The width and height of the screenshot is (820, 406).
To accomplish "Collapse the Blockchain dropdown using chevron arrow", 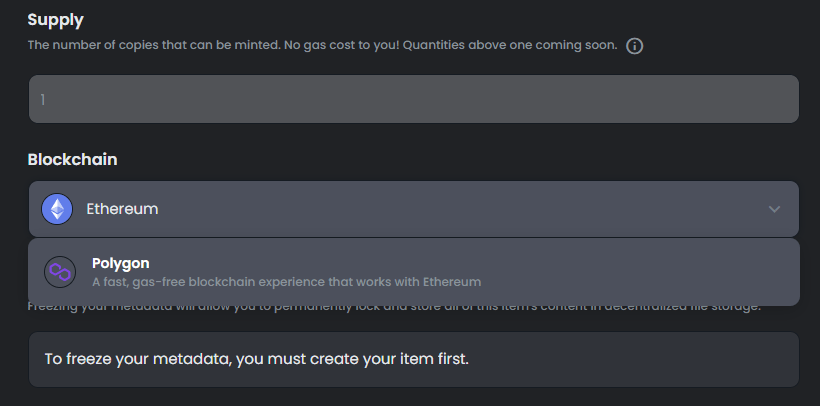I will (x=775, y=209).
